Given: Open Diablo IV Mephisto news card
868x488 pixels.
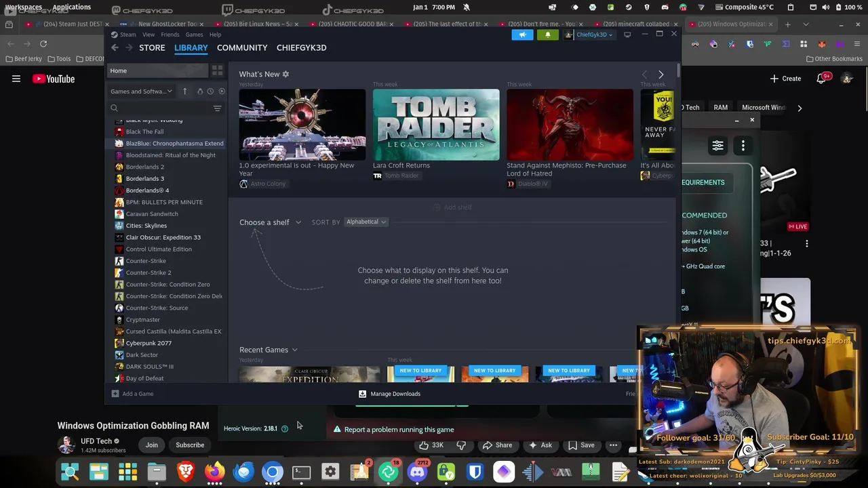Looking at the screenshot, I should [x=570, y=125].
